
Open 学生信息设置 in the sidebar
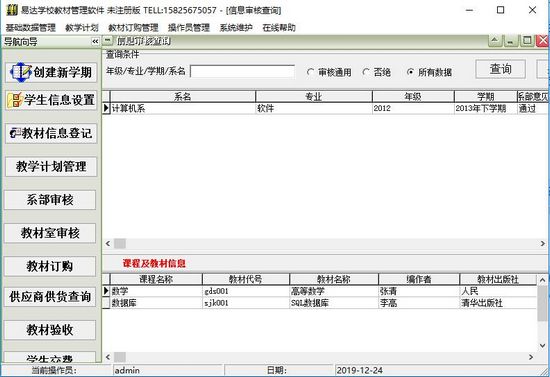point(51,100)
